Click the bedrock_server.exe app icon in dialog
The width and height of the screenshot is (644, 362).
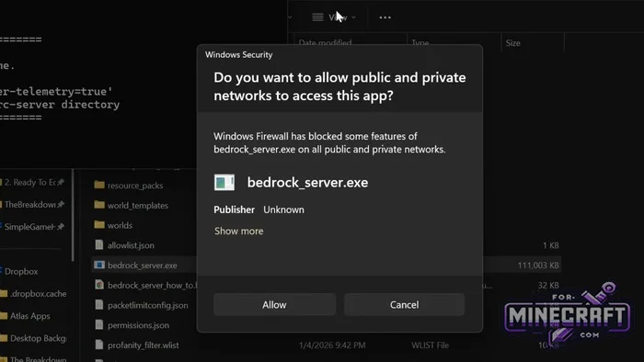tap(224, 183)
